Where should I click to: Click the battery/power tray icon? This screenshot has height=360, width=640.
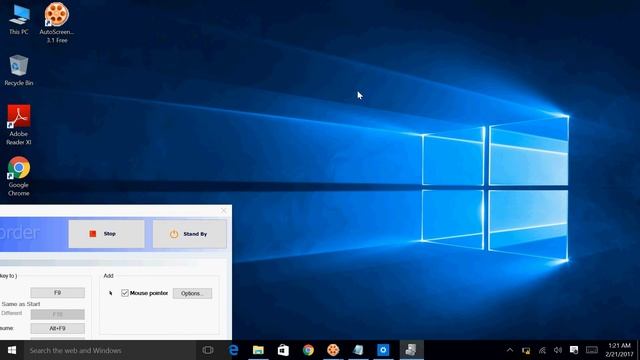[x=526, y=351]
